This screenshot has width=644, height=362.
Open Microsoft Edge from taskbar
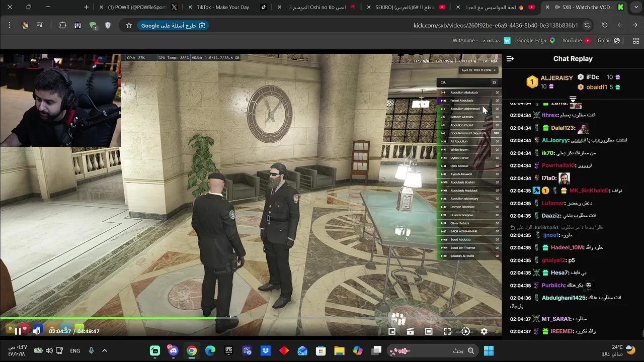[210, 350]
